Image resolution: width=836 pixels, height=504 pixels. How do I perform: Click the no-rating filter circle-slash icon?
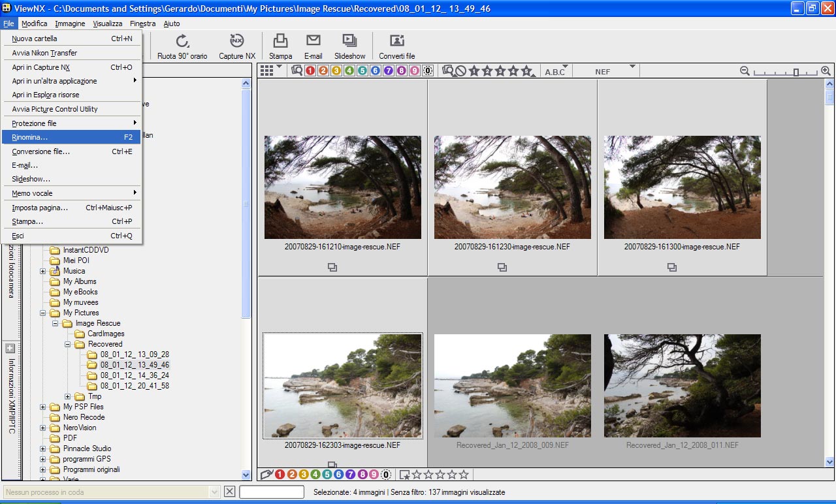coord(460,71)
